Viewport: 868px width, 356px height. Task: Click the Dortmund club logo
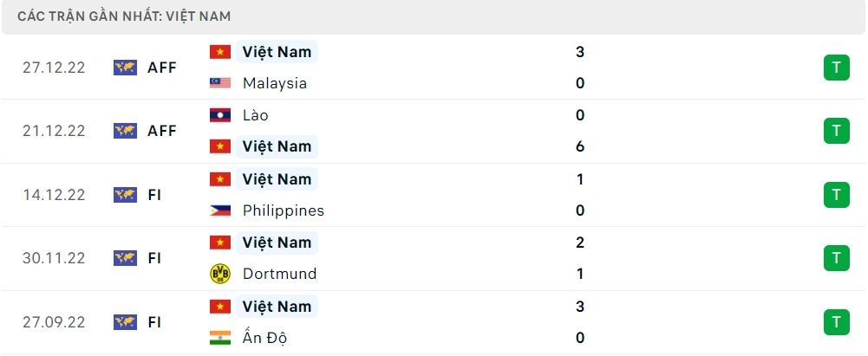point(220,274)
